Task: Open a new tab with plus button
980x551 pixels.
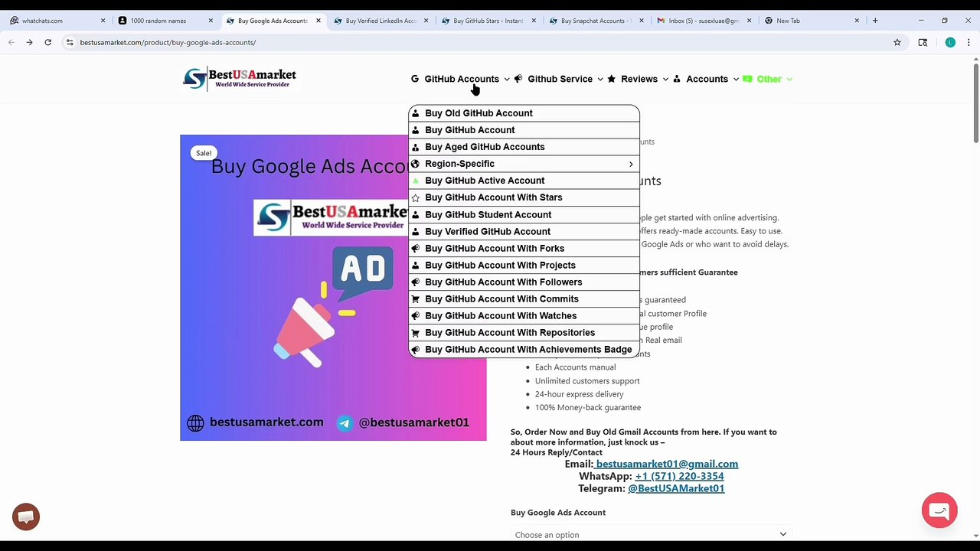Action: tap(875, 21)
